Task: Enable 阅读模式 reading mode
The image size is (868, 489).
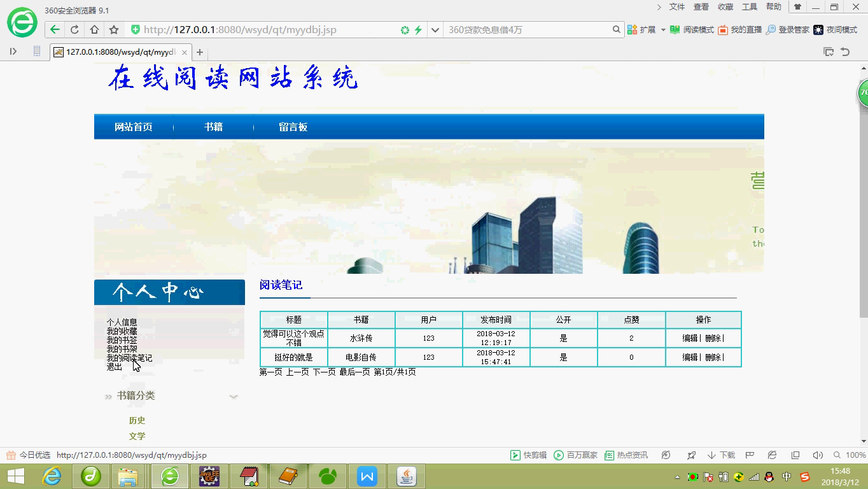Action: point(692,30)
